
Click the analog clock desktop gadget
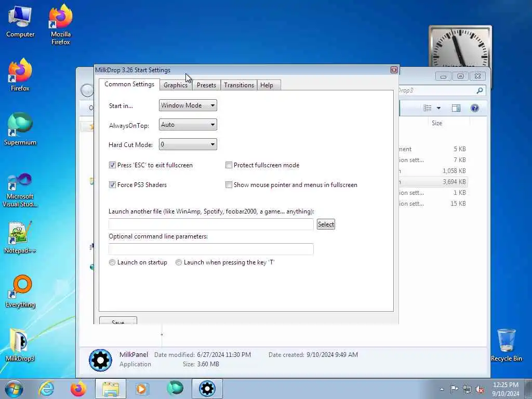pos(460,46)
